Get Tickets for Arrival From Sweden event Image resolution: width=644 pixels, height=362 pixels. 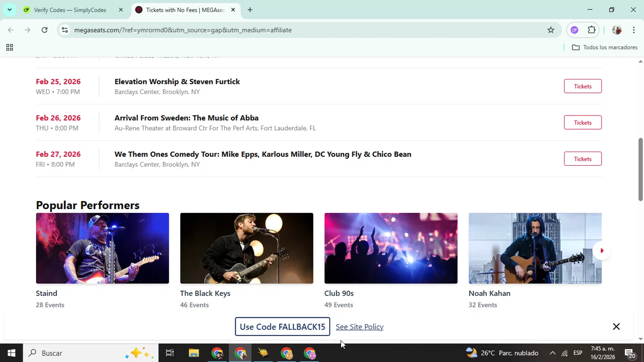tap(583, 123)
